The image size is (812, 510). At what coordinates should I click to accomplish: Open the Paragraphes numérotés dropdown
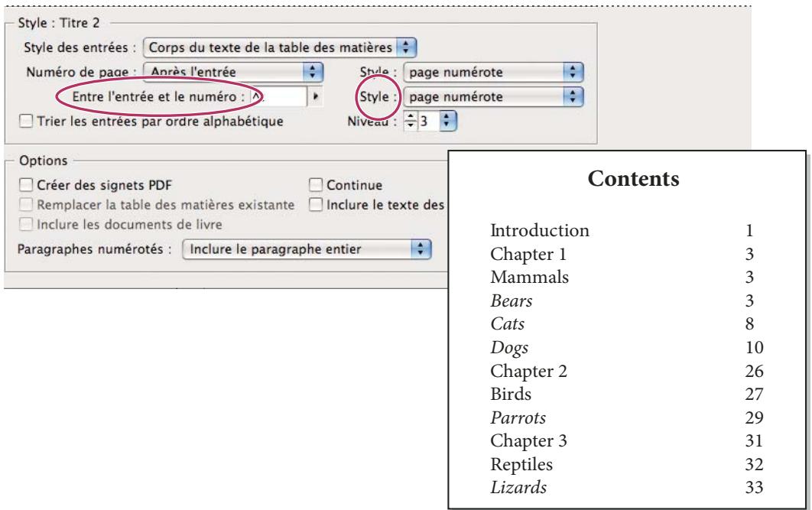(307, 249)
